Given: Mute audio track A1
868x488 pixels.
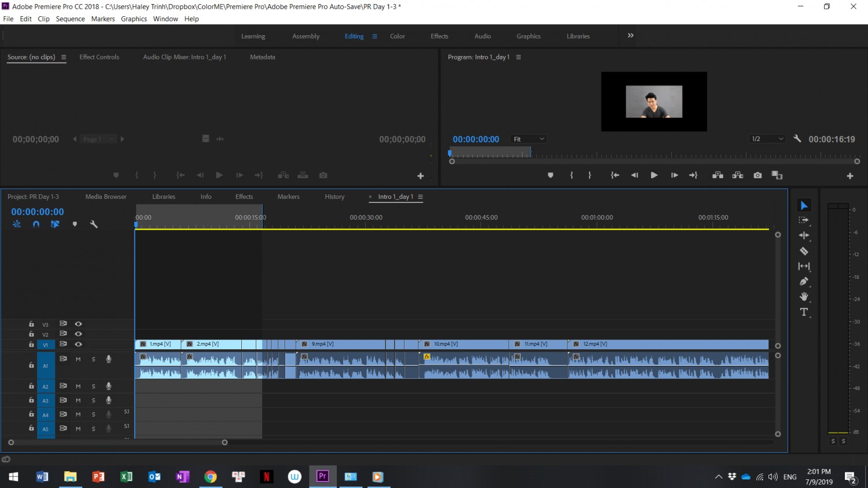Looking at the screenshot, I should [x=78, y=359].
